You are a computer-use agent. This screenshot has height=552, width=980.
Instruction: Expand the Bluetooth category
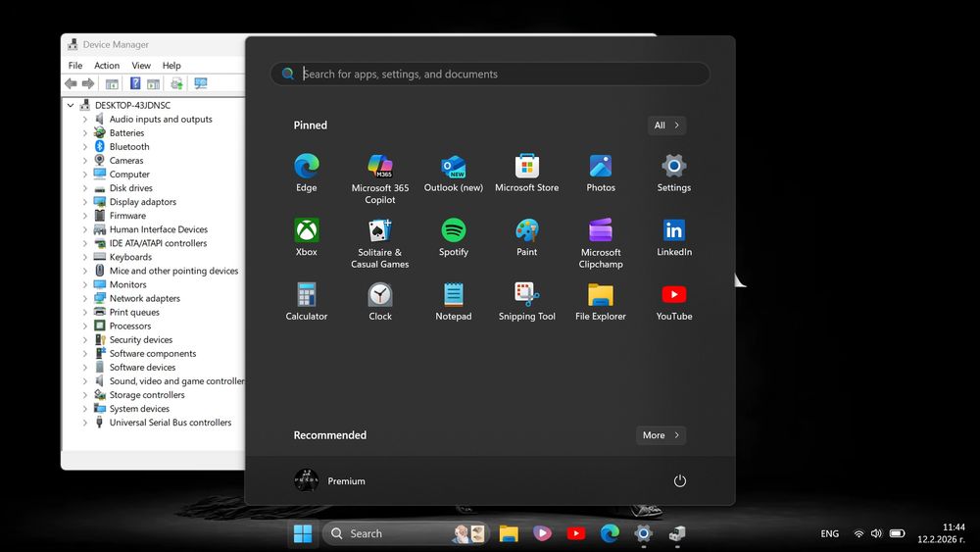pos(85,146)
